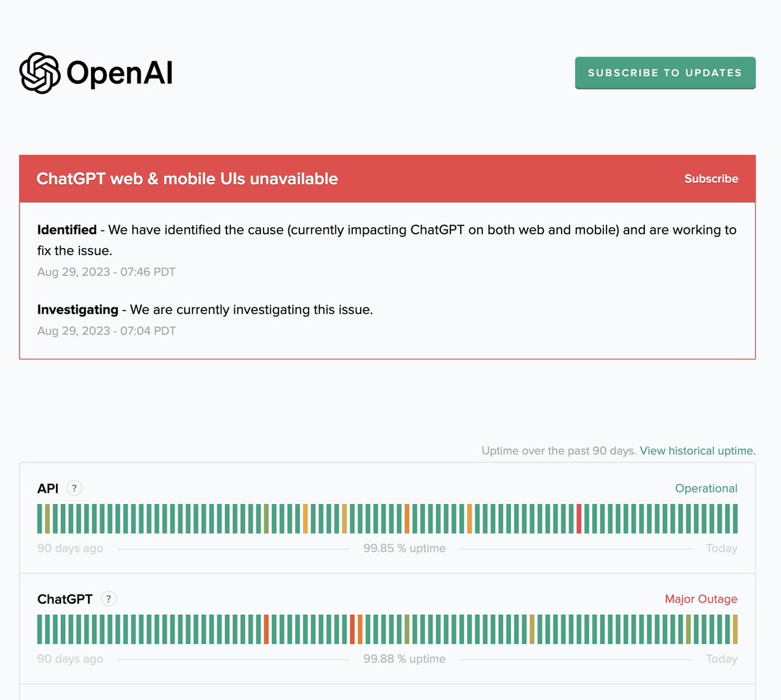Select the red outage bar in API uptime
The image size is (781, 700).
(579, 518)
